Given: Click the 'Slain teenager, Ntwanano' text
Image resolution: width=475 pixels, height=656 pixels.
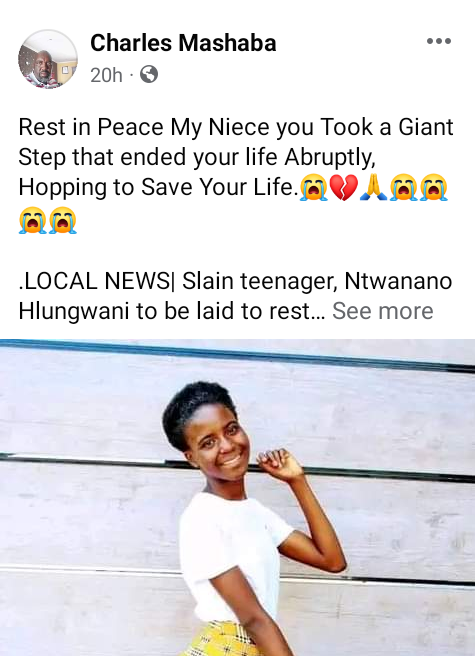Looking at the screenshot, I should tap(317, 281).
